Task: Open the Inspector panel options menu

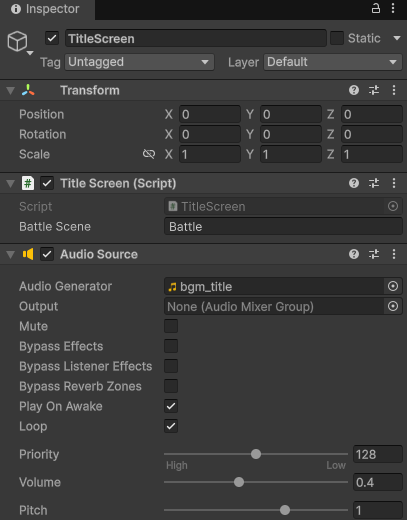Action: 393,8
